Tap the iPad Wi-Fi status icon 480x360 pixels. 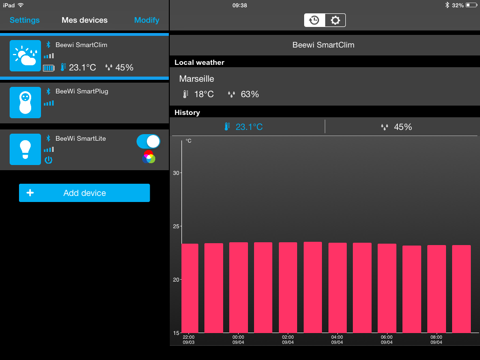pos(21,5)
